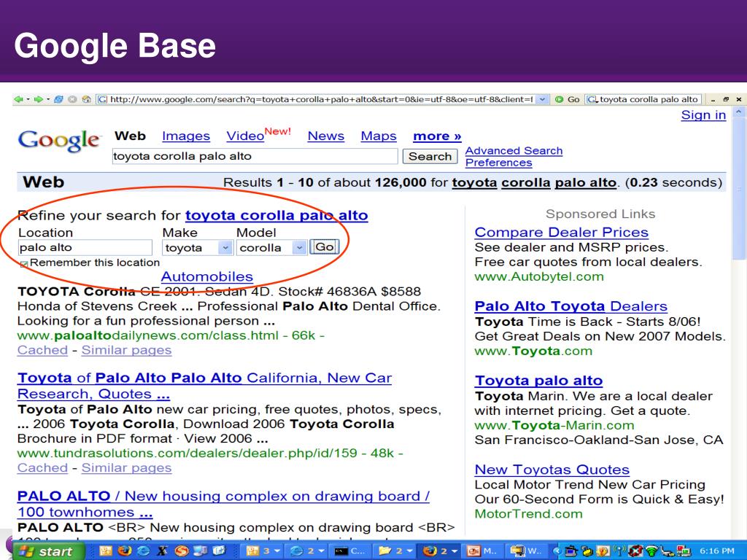
Task: Open the Preferences link
Action: [x=498, y=163]
